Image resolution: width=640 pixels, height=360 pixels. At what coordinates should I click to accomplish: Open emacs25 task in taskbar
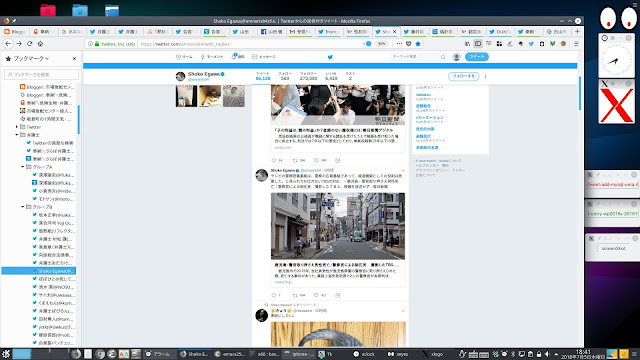point(230,354)
